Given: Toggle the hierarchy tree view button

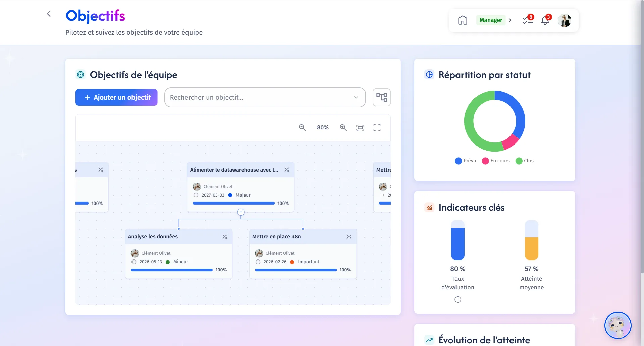Looking at the screenshot, I should pyautogui.click(x=382, y=97).
